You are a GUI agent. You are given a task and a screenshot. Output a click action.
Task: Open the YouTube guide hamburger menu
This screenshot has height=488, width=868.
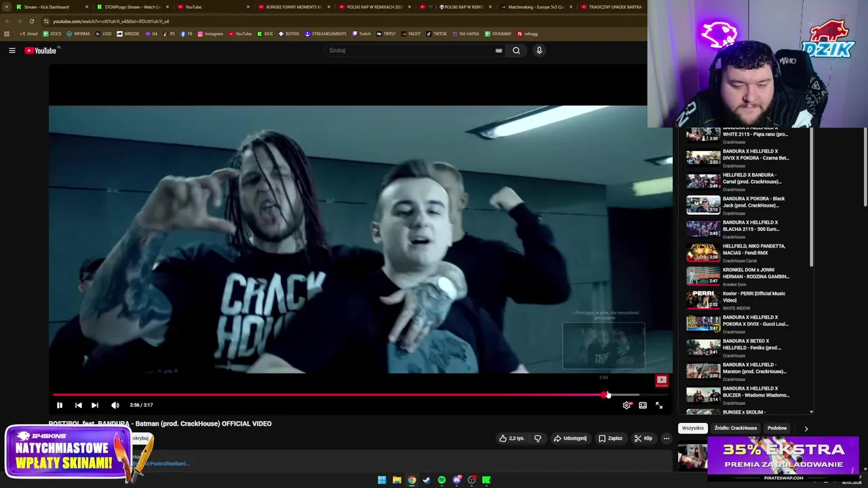pos(12,50)
